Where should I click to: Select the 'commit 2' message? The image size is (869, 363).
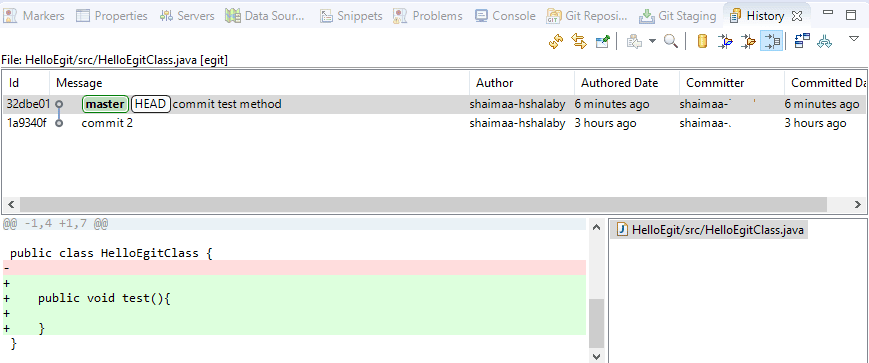coord(107,123)
